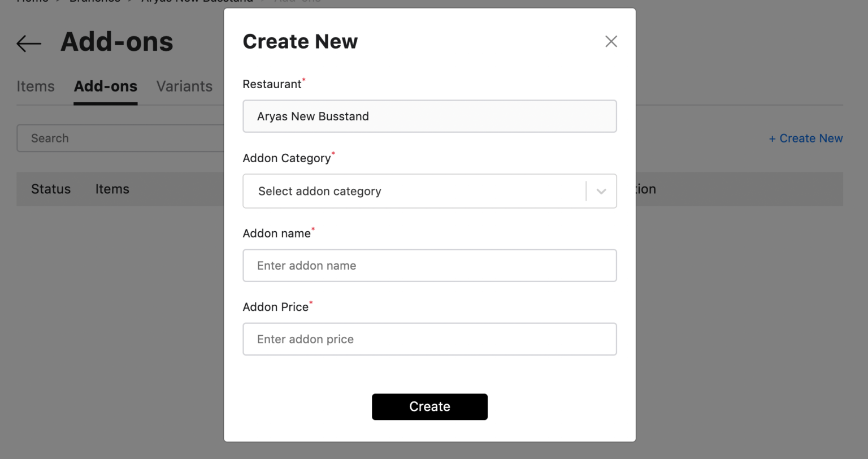868x459 pixels.
Task: Click the Search input box
Action: (x=113, y=138)
